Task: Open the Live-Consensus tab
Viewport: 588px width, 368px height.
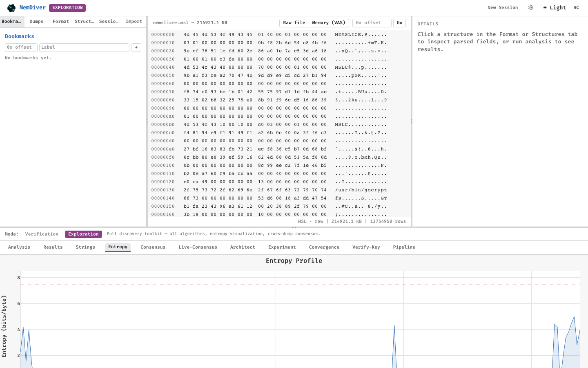Action: [198, 247]
